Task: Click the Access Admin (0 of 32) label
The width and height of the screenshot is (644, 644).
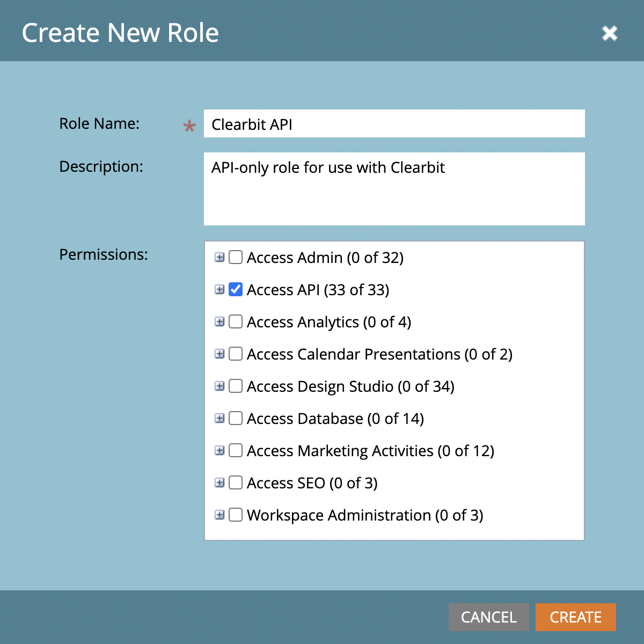Action: [x=325, y=258]
